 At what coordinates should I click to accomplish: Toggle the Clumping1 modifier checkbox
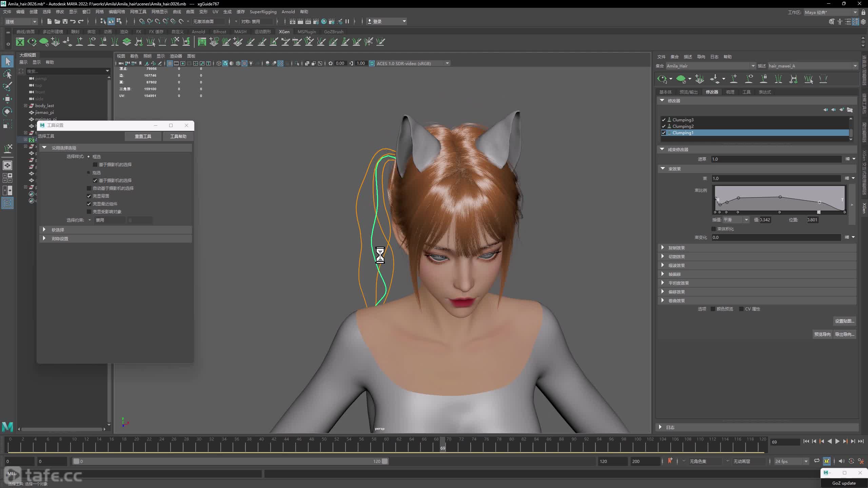pos(664,133)
